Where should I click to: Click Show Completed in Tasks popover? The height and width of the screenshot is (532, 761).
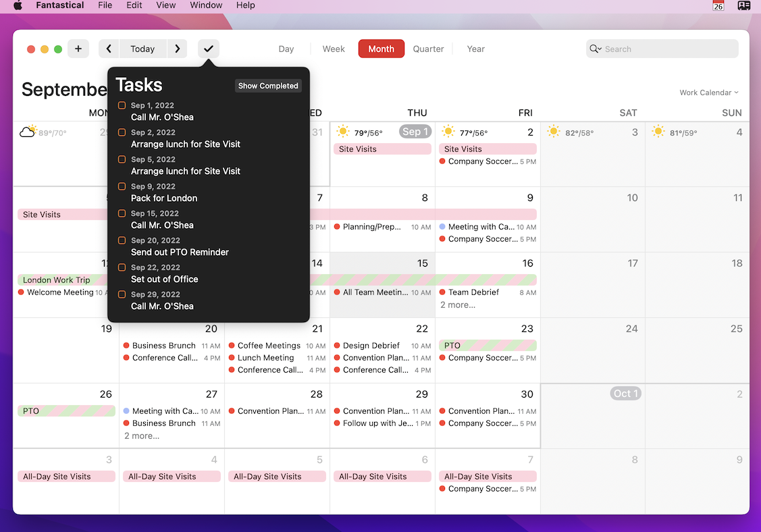pyautogui.click(x=268, y=86)
